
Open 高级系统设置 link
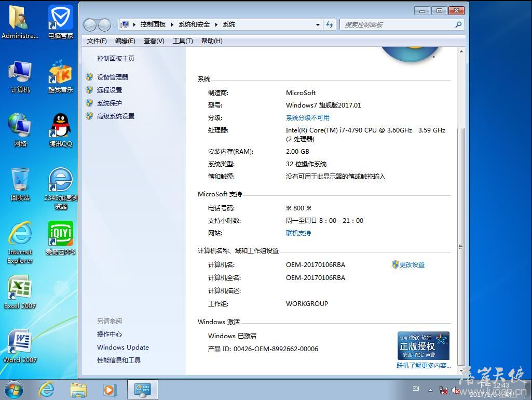point(116,116)
